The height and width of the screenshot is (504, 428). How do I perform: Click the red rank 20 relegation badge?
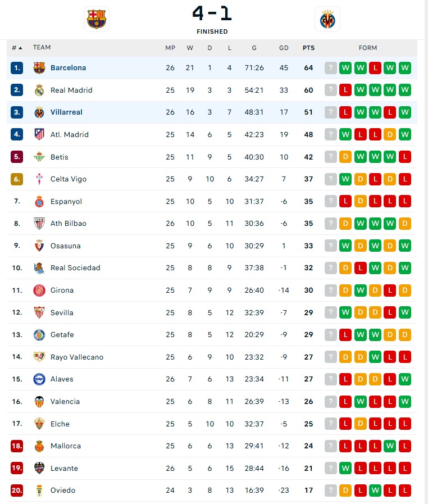click(x=17, y=491)
